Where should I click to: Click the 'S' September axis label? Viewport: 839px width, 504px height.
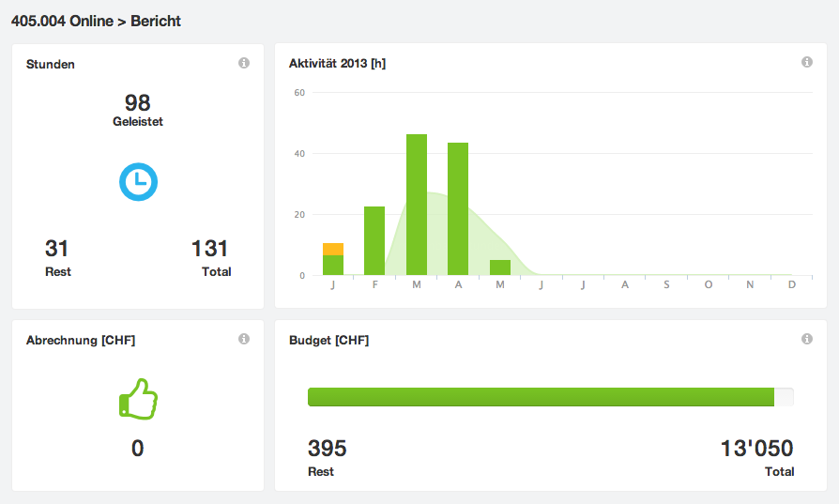click(666, 284)
